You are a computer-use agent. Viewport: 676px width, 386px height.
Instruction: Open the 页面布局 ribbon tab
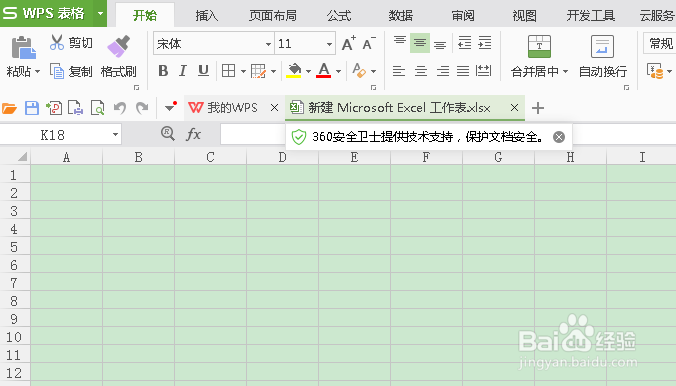tap(272, 16)
